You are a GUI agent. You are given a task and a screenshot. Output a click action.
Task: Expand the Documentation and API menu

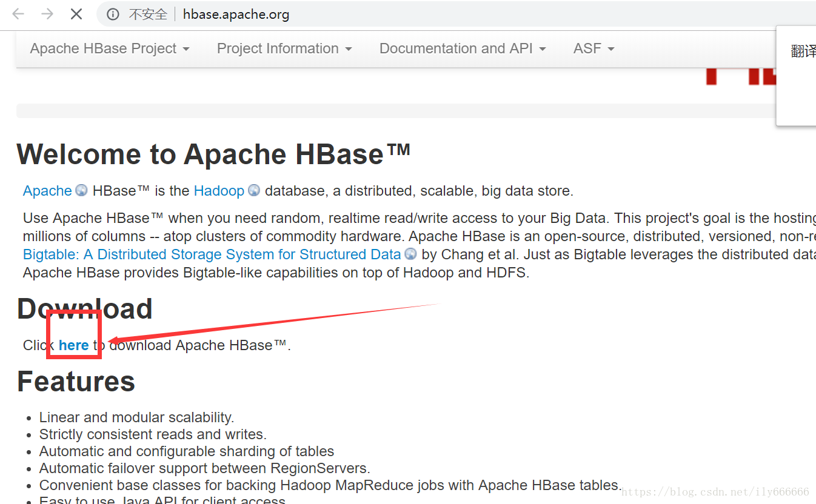pyautogui.click(x=463, y=48)
